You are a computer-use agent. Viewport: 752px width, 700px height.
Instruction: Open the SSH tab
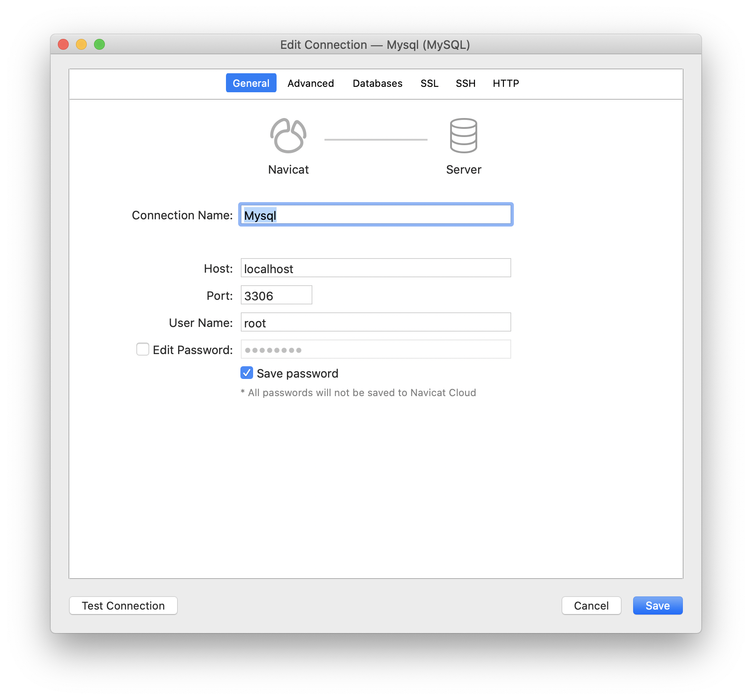pos(465,83)
